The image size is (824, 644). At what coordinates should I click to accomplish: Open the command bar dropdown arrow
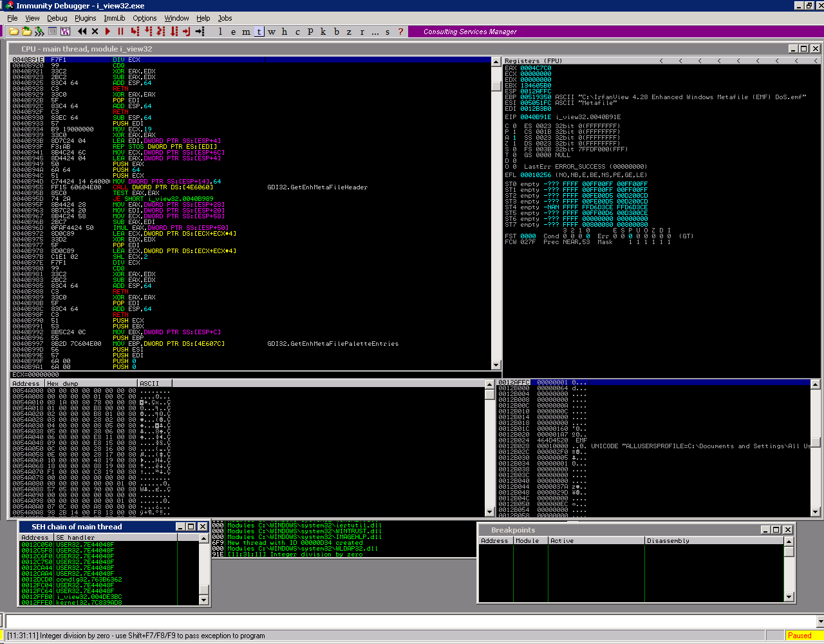[819, 621]
